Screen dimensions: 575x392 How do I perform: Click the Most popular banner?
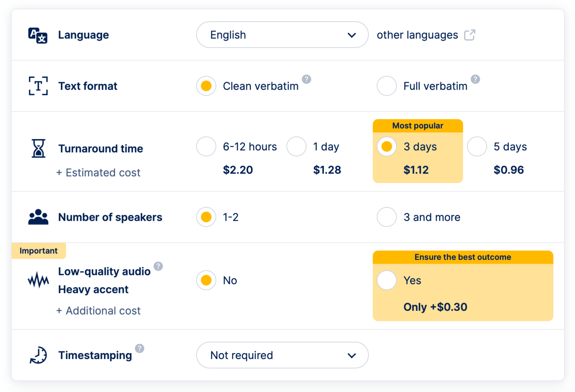pyautogui.click(x=417, y=126)
